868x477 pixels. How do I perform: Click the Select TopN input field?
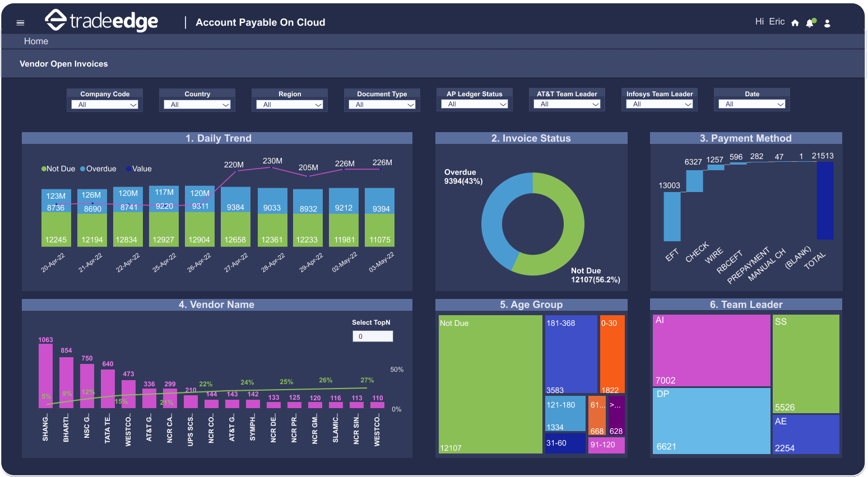373,336
